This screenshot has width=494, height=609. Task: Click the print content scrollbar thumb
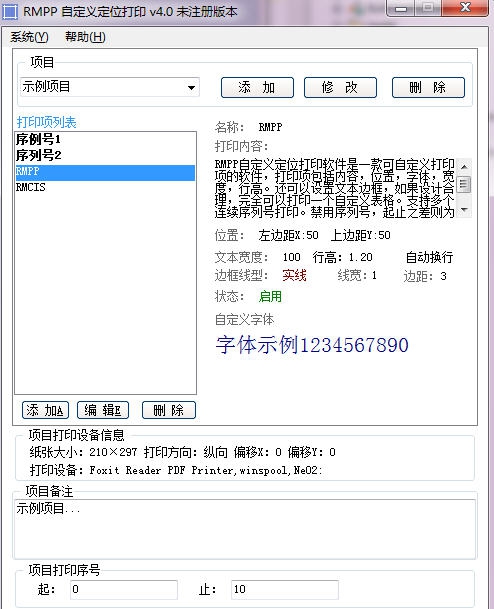point(464,184)
